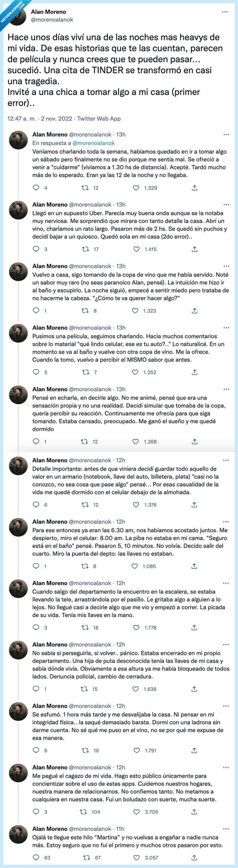Reply to the tweet about the strange wine taste

(x=36, y=310)
